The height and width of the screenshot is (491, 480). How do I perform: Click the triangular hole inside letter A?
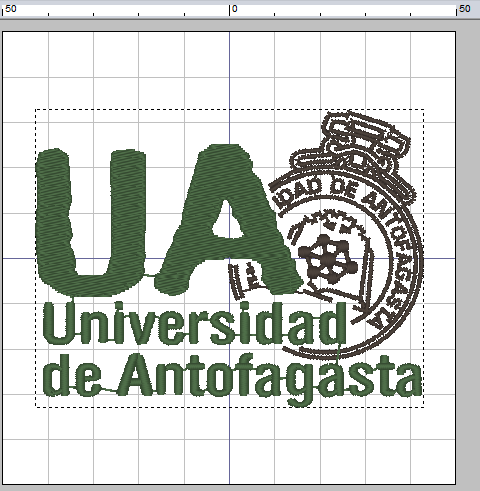tap(229, 221)
